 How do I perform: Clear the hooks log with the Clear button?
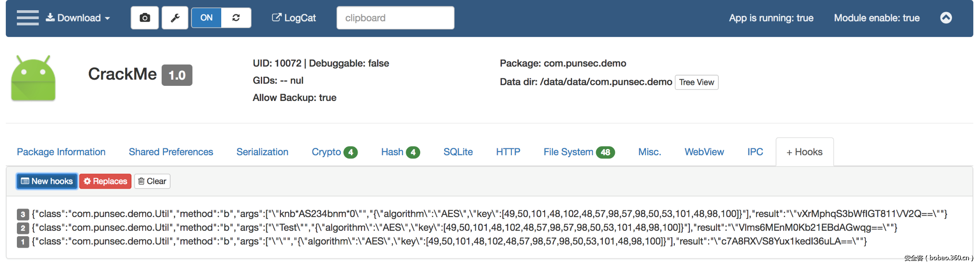152,181
